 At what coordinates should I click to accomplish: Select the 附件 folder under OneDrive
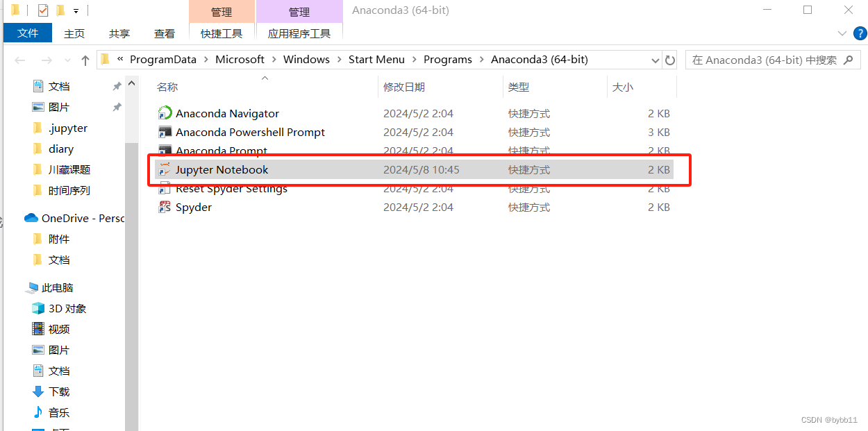(x=59, y=239)
